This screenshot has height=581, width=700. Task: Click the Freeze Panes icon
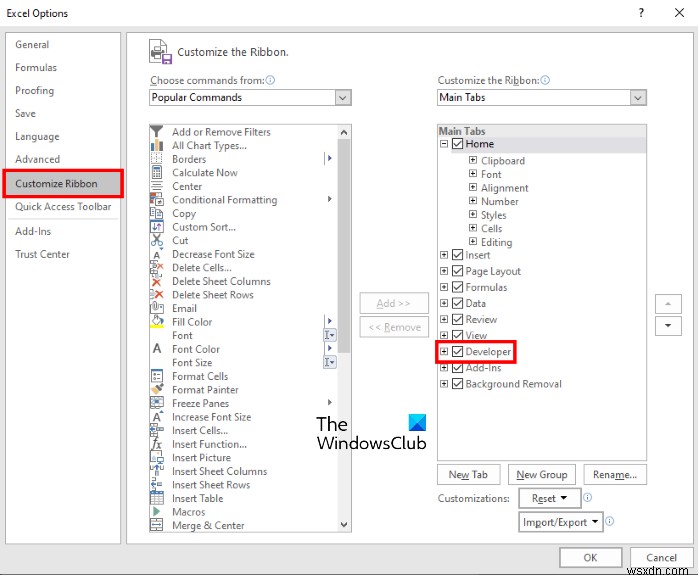coord(156,403)
